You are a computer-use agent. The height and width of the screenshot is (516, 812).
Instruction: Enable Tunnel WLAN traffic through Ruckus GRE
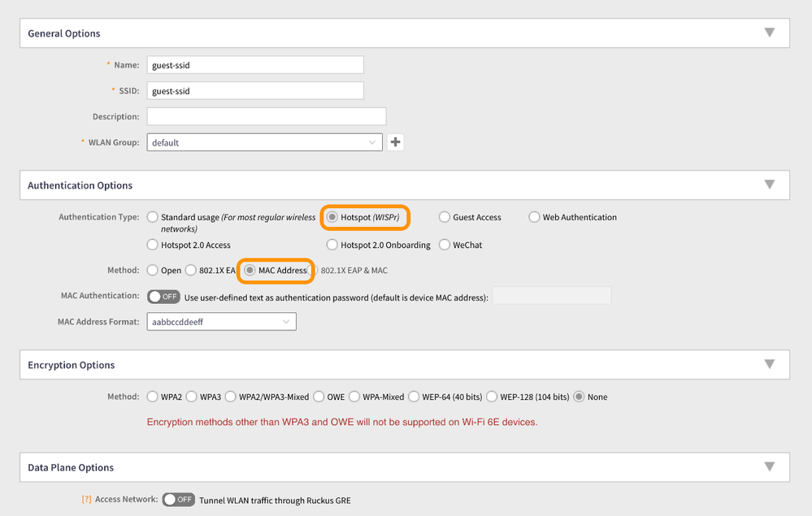pyautogui.click(x=178, y=500)
